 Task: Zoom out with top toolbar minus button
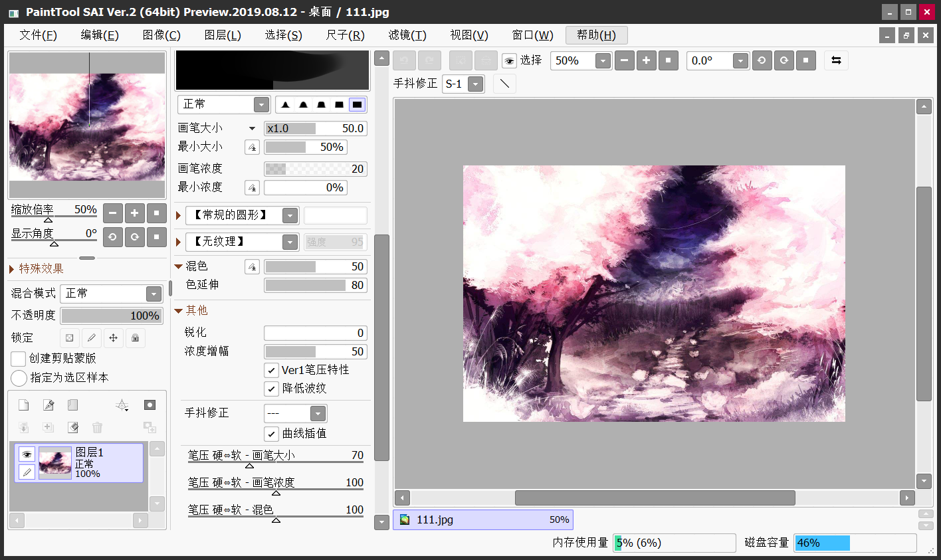[x=624, y=60]
